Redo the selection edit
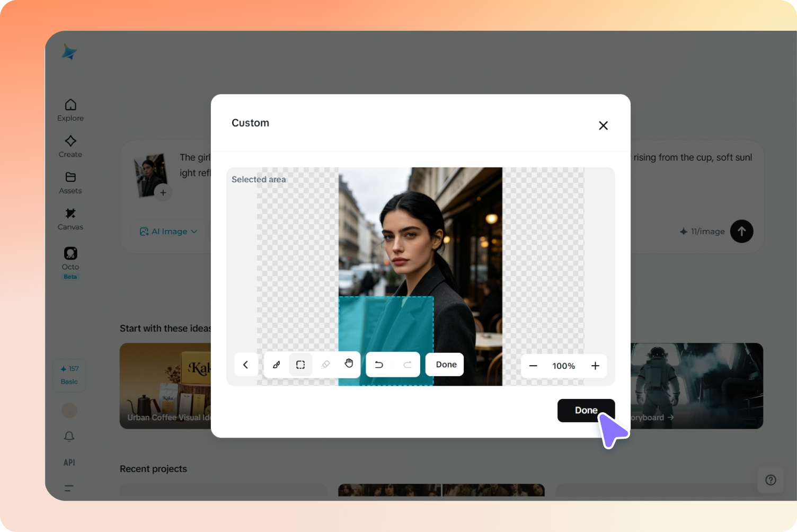 [x=408, y=365]
